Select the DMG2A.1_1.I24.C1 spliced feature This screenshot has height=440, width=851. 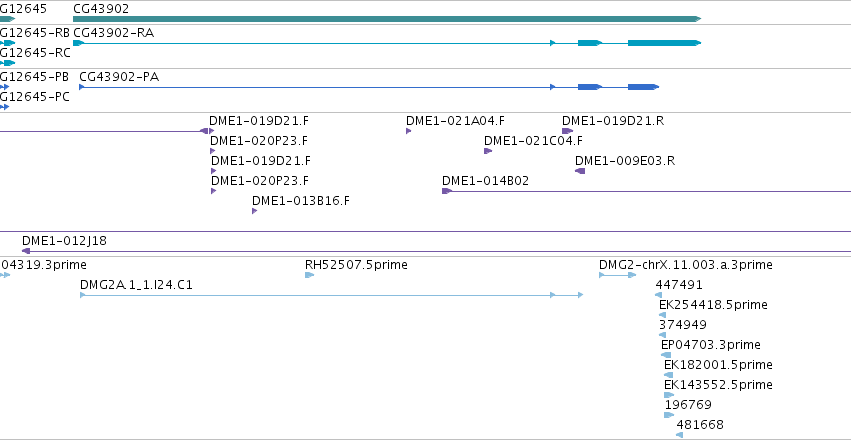click(332, 295)
